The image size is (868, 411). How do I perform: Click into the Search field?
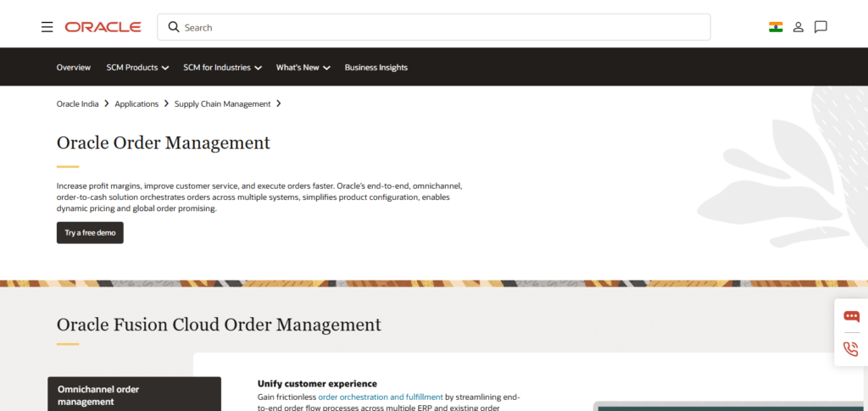click(x=434, y=27)
